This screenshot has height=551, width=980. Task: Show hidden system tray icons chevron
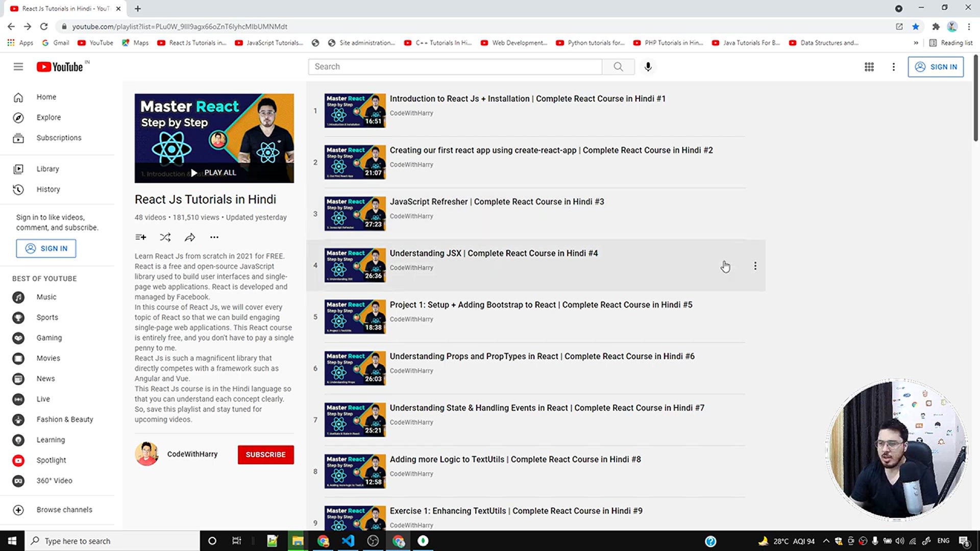(x=826, y=541)
